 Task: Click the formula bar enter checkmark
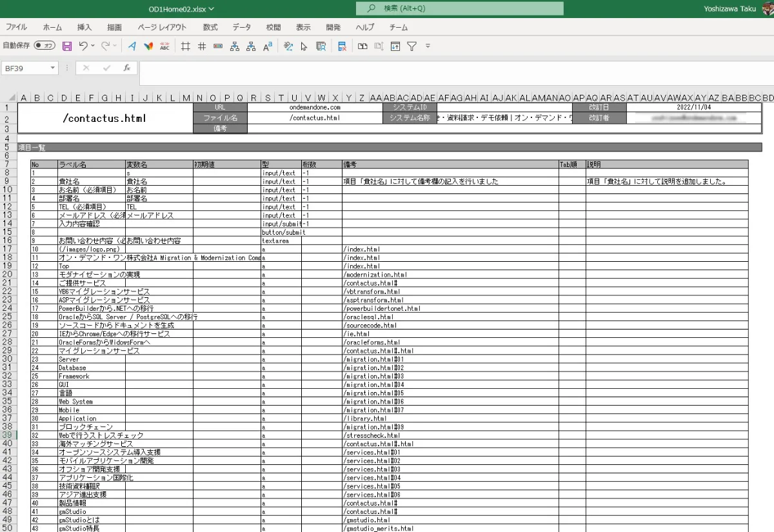pyautogui.click(x=106, y=68)
